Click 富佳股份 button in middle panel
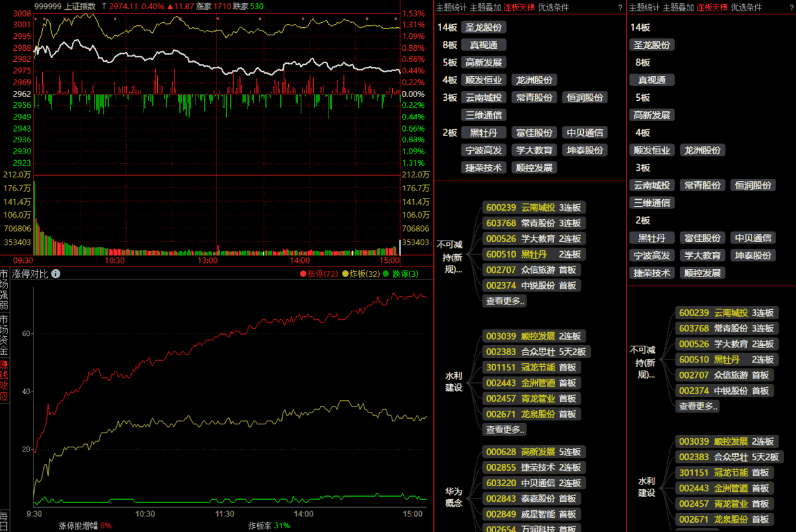 tap(534, 132)
